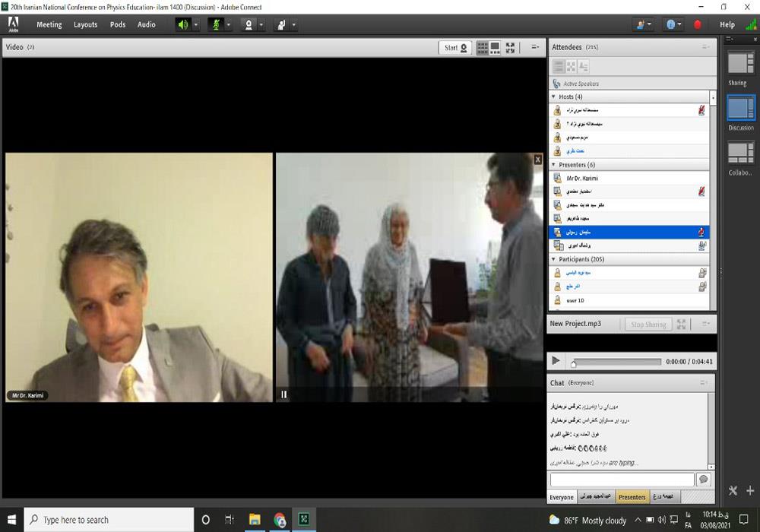Toggle the green speaker audio icon
The width and height of the screenshot is (760, 532).
click(x=182, y=24)
